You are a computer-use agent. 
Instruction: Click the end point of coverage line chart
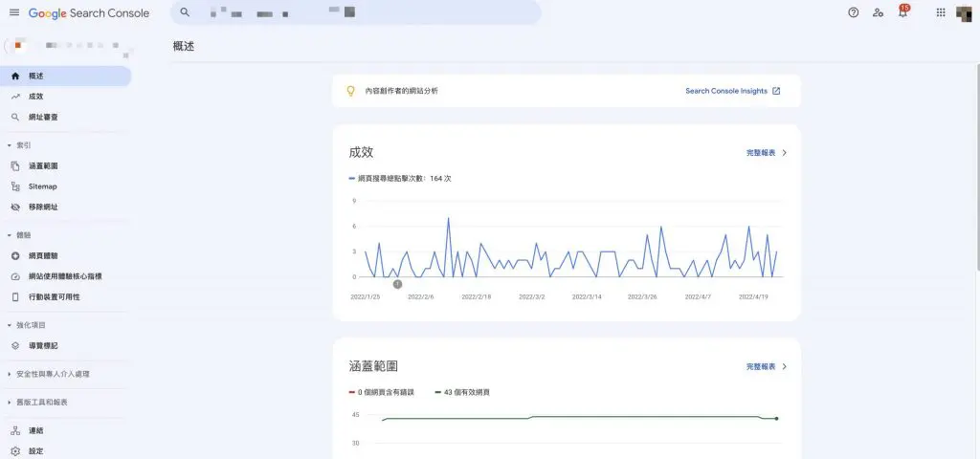coord(777,419)
